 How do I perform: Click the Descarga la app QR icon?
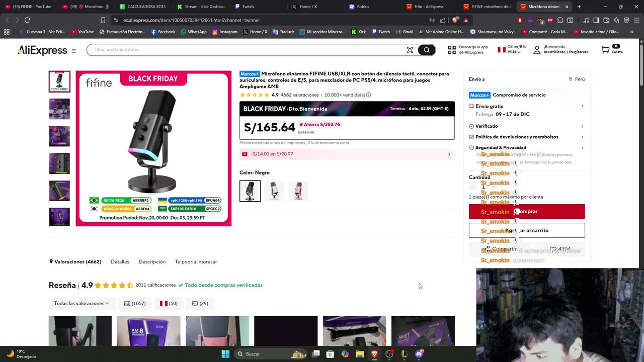(x=452, y=50)
